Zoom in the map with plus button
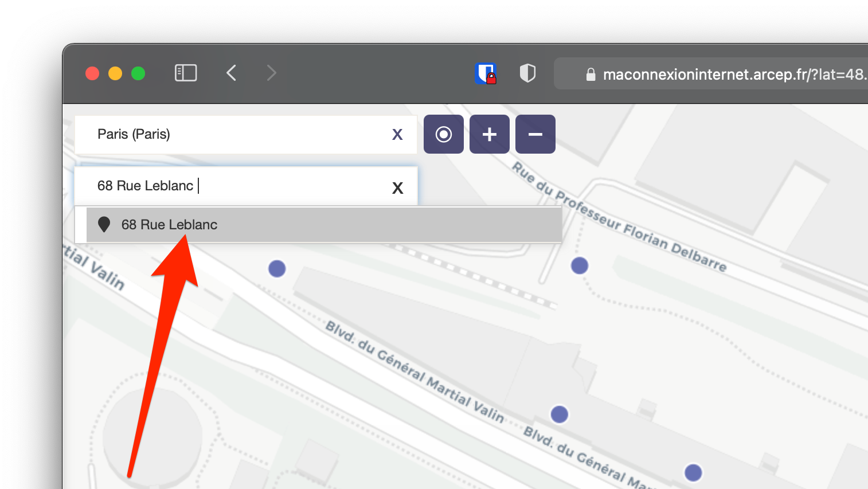The height and width of the screenshot is (489, 868). click(x=490, y=134)
